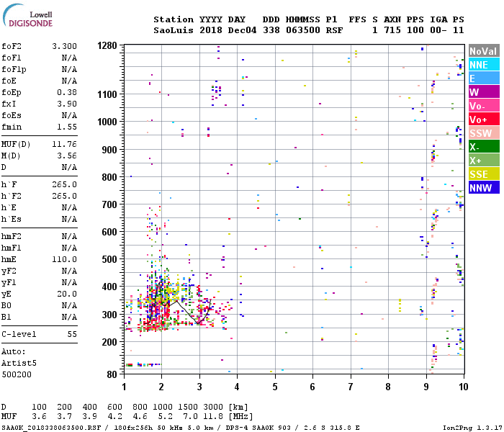Select the SSW legend swatch
The width and height of the screenshot is (504, 432).
(484, 133)
